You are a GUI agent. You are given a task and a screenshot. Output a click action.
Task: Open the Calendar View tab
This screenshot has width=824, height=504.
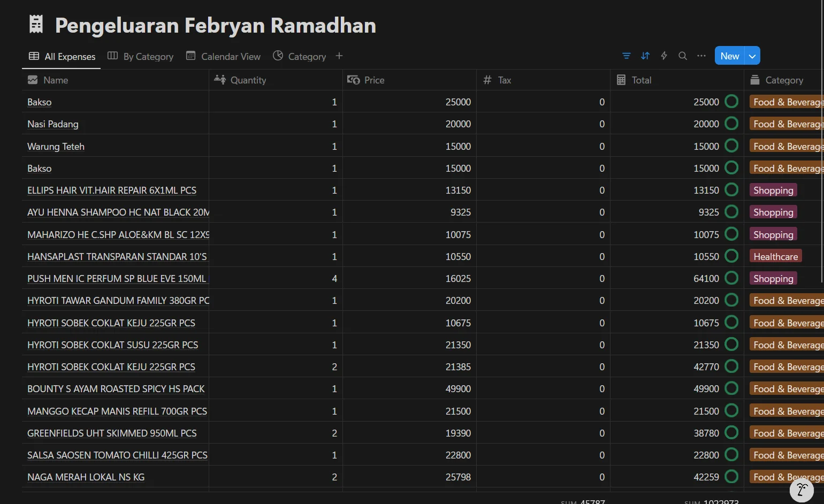tap(223, 56)
